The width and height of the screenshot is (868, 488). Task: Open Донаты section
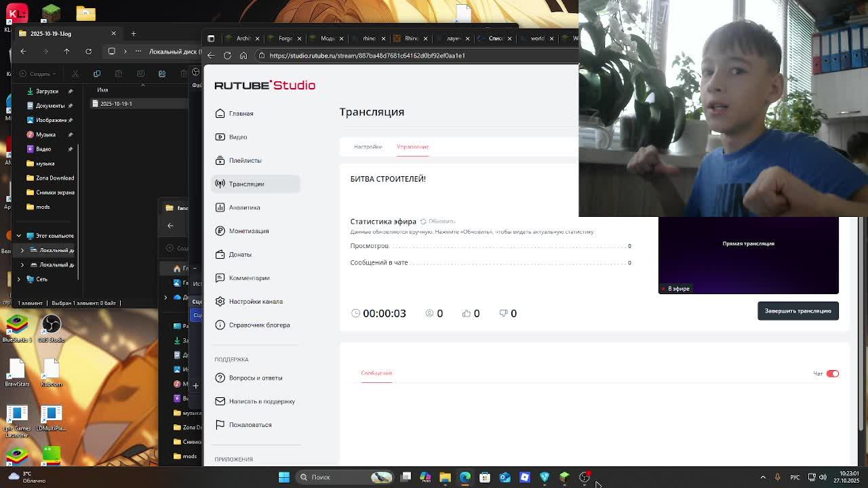pos(255,254)
